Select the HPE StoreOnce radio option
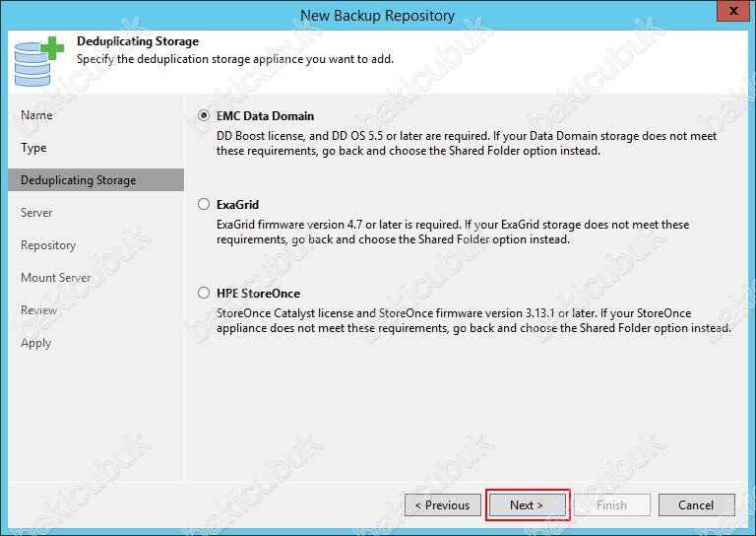 click(x=204, y=293)
